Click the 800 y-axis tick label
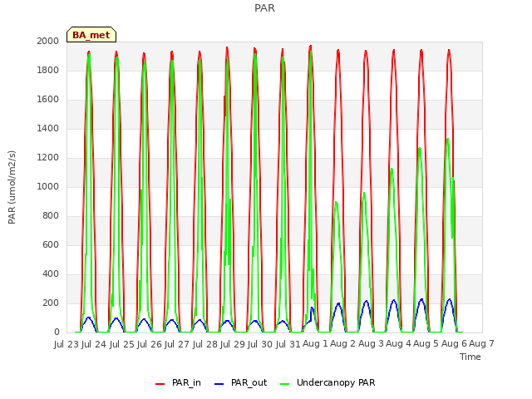The height and width of the screenshot is (399, 532). point(51,216)
